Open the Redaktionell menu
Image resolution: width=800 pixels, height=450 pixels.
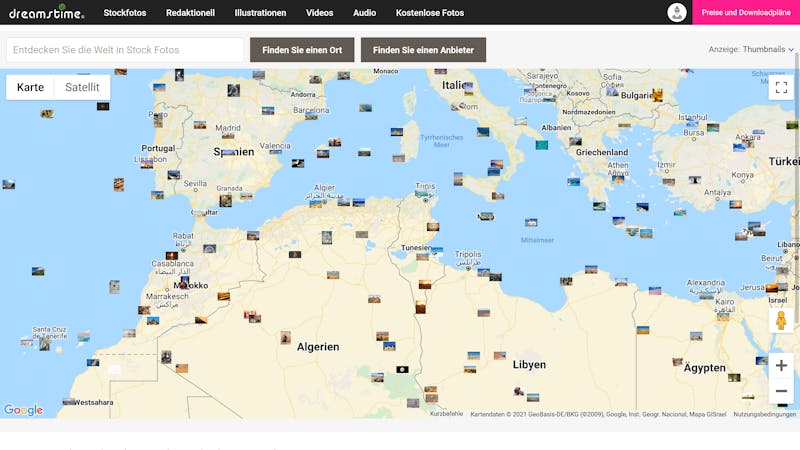coord(190,13)
